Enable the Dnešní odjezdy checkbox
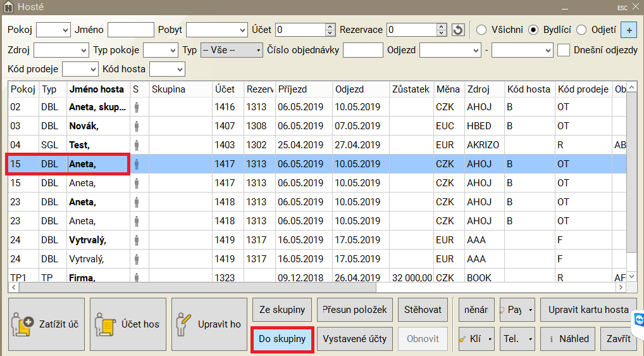 [564, 49]
